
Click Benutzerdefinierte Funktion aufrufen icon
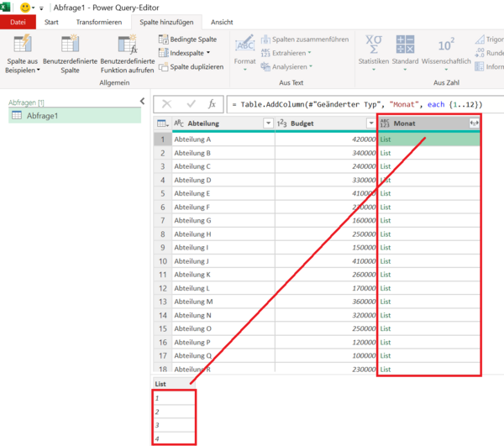click(127, 45)
